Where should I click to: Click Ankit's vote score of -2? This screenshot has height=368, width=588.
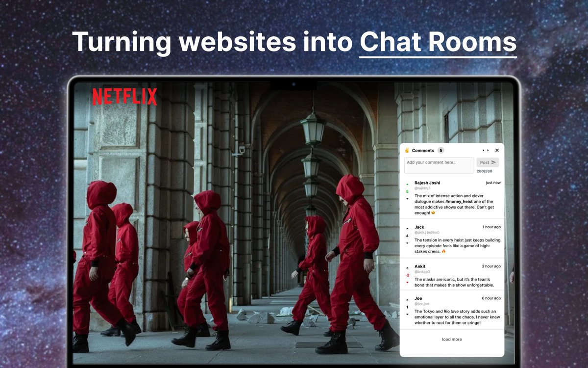pyautogui.click(x=407, y=275)
